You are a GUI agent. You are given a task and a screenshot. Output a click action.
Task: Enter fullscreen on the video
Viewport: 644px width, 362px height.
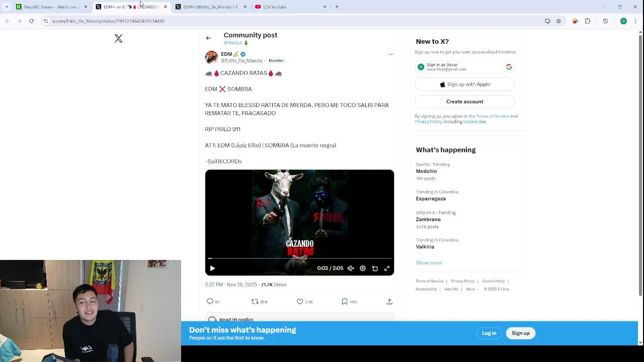(387, 268)
